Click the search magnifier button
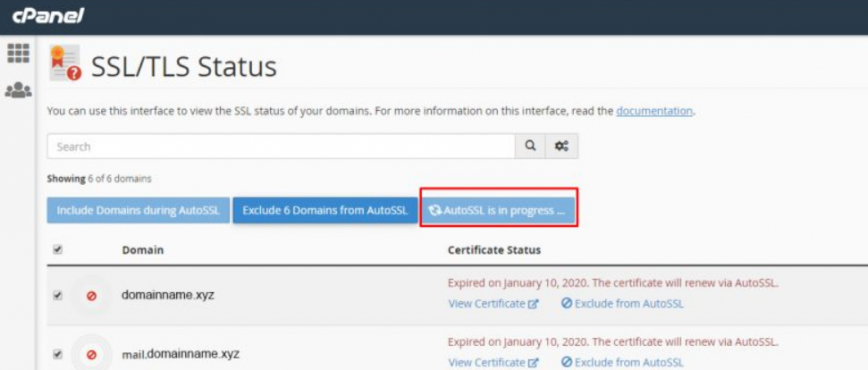Screen dimensions: 868x370 pos(530,146)
